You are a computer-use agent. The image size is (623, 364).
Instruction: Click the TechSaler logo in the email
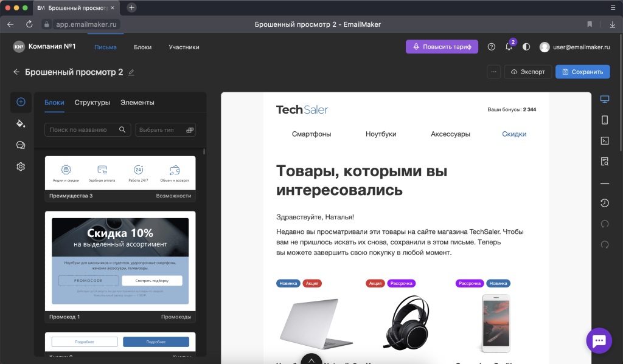pyautogui.click(x=302, y=109)
